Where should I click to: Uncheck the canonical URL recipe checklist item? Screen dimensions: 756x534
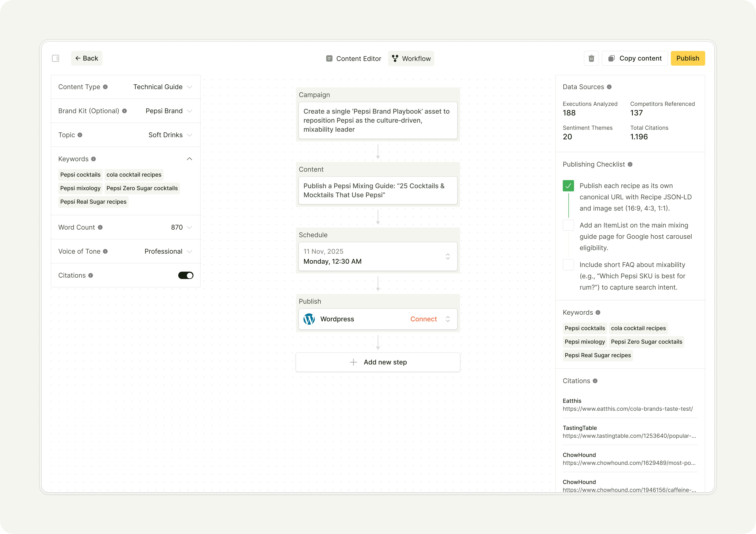(x=568, y=186)
